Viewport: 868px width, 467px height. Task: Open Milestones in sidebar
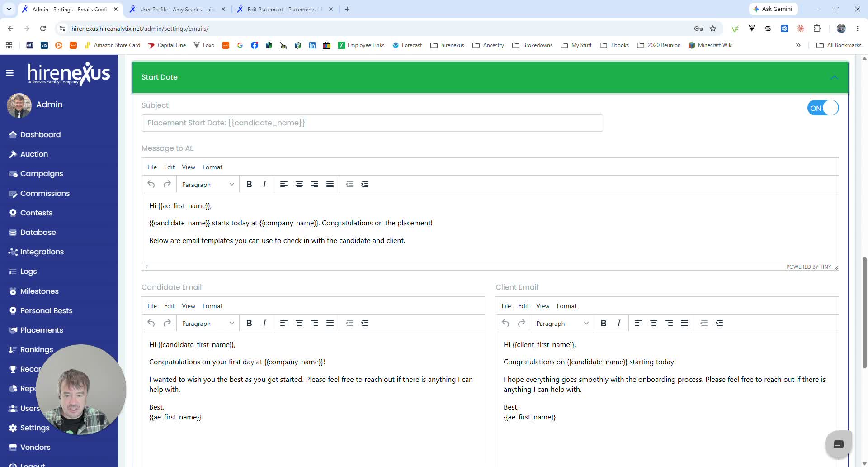(x=39, y=291)
